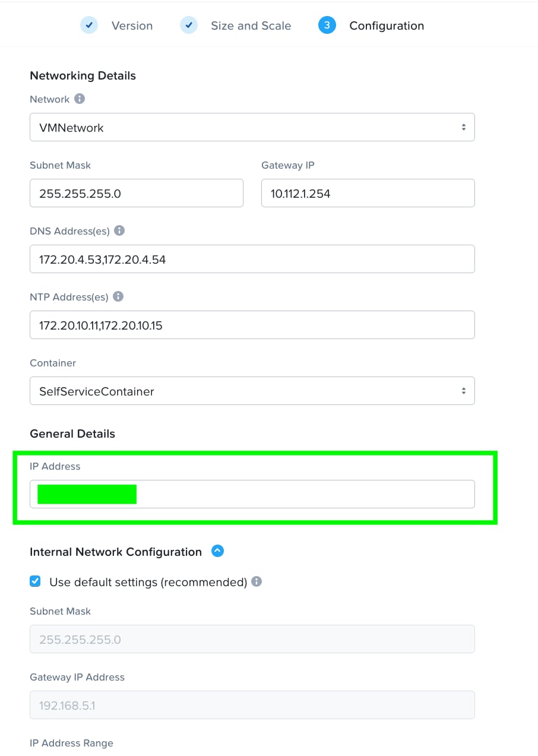The image size is (538, 756).
Task: Click the info icon beside Network label
Action: tap(80, 99)
